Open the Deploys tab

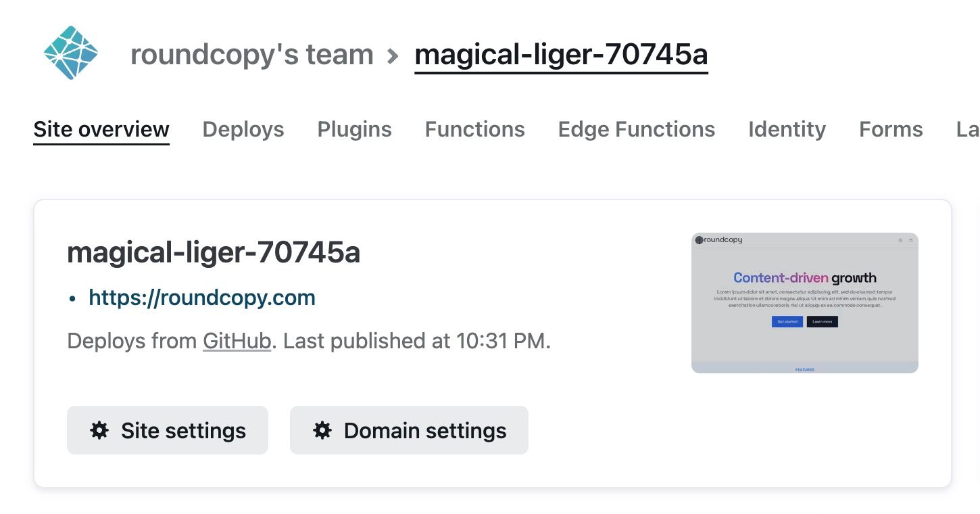point(243,129)
